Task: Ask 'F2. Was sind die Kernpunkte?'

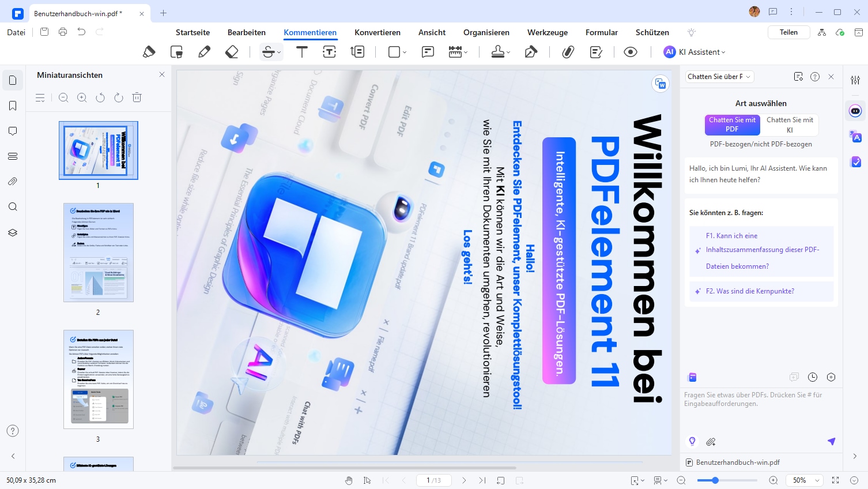Action: [761, 291]
